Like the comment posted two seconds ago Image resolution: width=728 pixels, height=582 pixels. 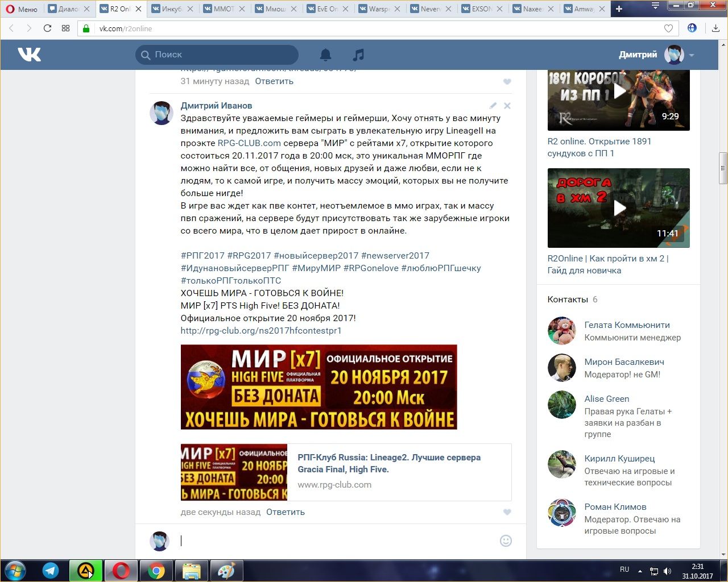point(507,512)
